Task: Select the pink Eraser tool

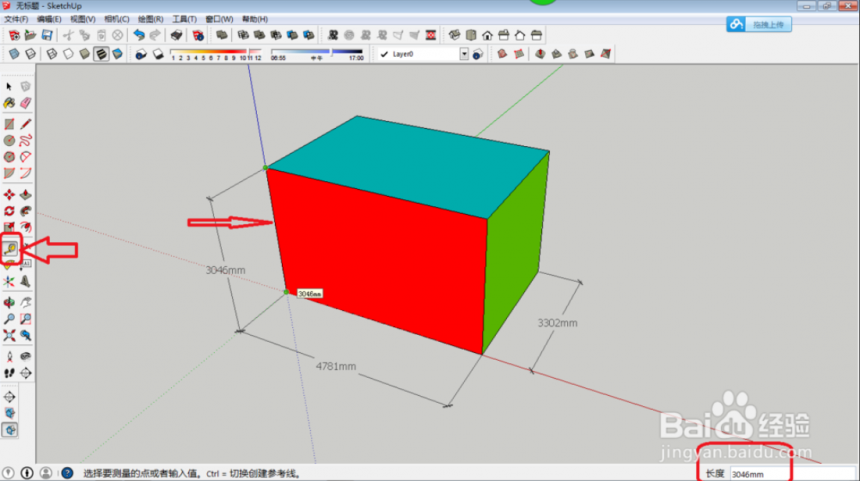Action: tap(26, 103)
